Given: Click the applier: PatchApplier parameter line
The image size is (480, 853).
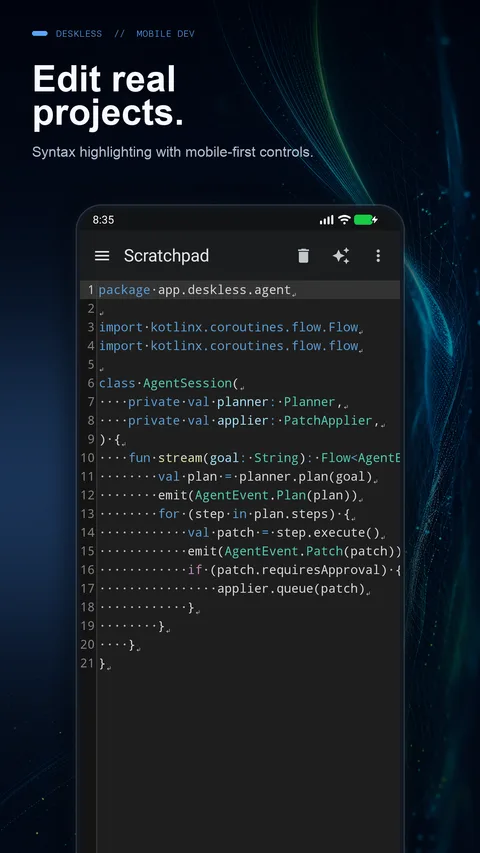Looking at the screenshot, I should pos(242,421).
